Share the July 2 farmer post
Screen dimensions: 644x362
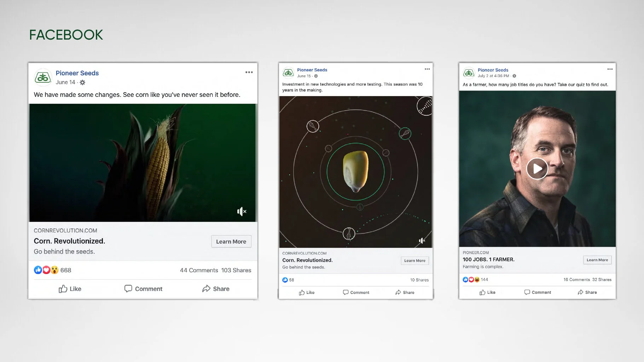587,292
